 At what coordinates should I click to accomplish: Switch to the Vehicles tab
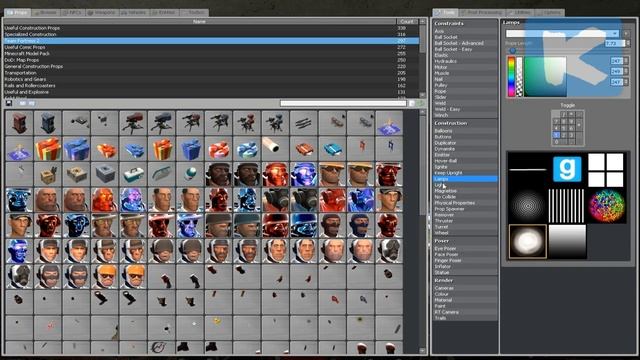[133, 13]
